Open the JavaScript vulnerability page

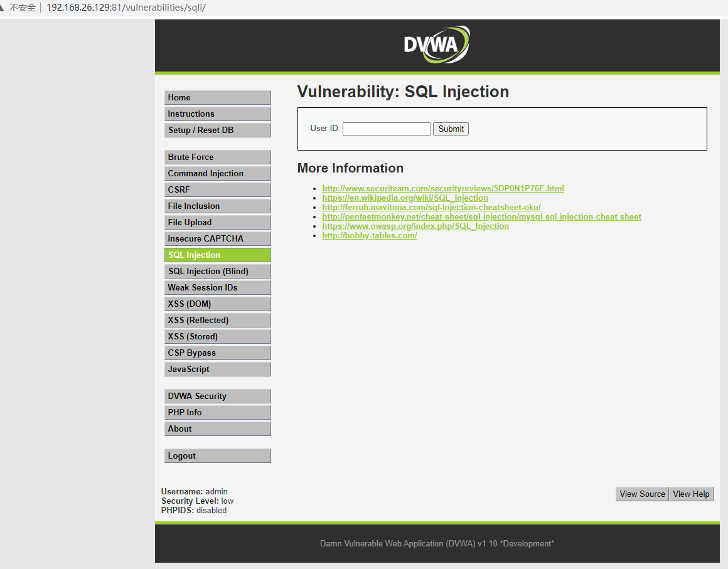coord(217,369)
